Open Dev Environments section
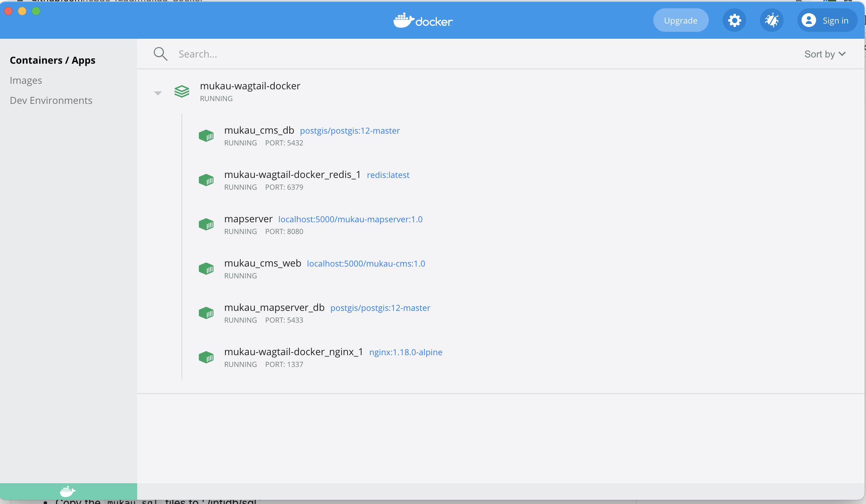The image size is (866, 504). pyautogui.click(x=51, y=101)
